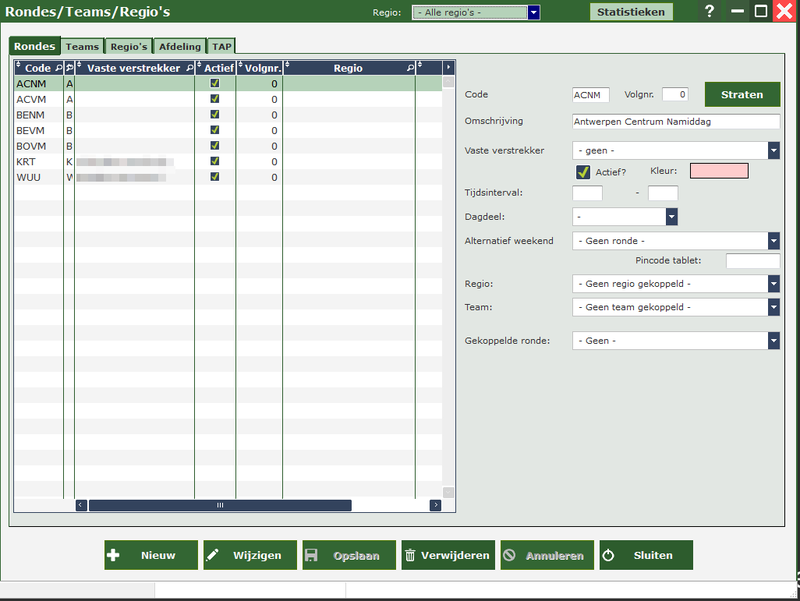Image resolution: width=800 pixels, height=601 pixels.
Task: Open the Statistieken button
Action: pyautogui.click(x=630, y=12)
